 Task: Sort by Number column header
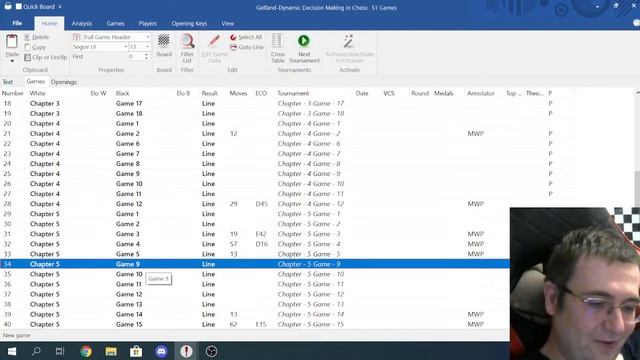tap(13, 93)
